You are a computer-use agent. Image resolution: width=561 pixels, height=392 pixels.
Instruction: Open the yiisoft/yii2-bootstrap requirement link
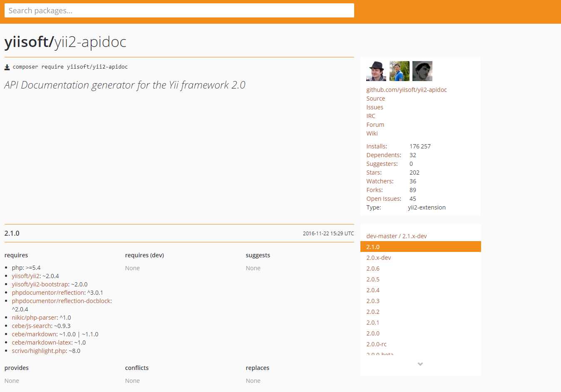(40, 284)
